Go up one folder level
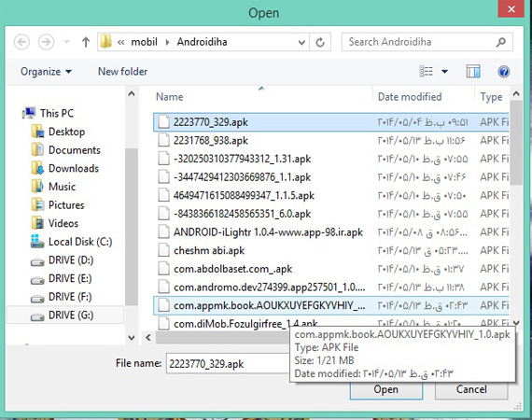Screen dimensions: 532x420 pyautogui.click(x=86, y=42)
